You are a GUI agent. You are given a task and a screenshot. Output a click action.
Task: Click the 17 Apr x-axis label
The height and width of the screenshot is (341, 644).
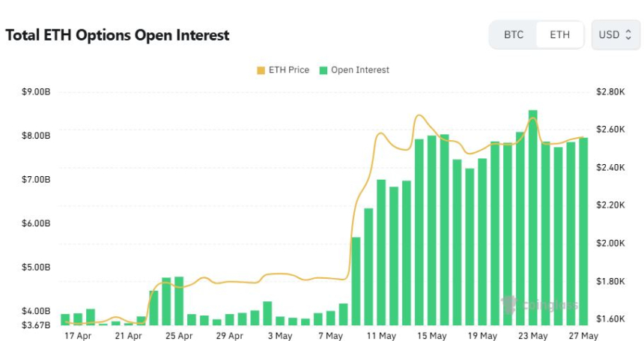(78, 336)
